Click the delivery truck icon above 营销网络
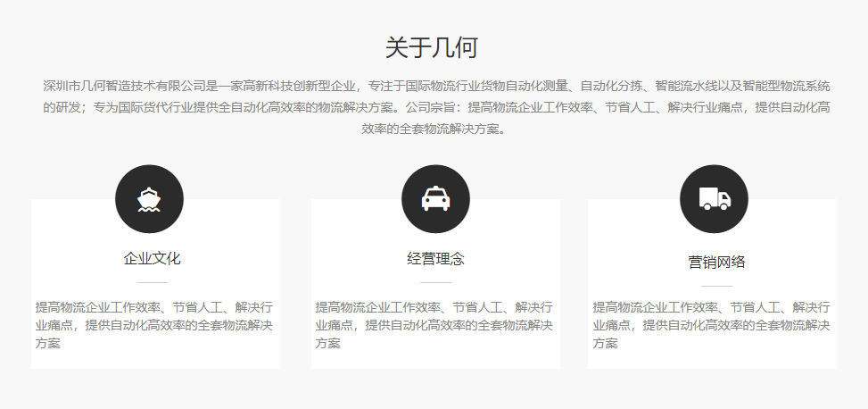This screenshot has width=868, height=409. [x=714, y=199]
